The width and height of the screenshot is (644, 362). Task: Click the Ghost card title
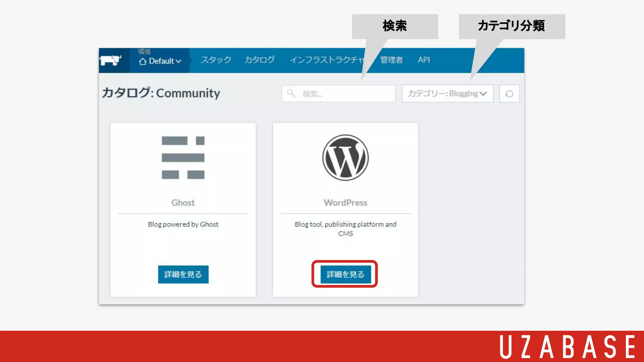click(x=183, y=203)
